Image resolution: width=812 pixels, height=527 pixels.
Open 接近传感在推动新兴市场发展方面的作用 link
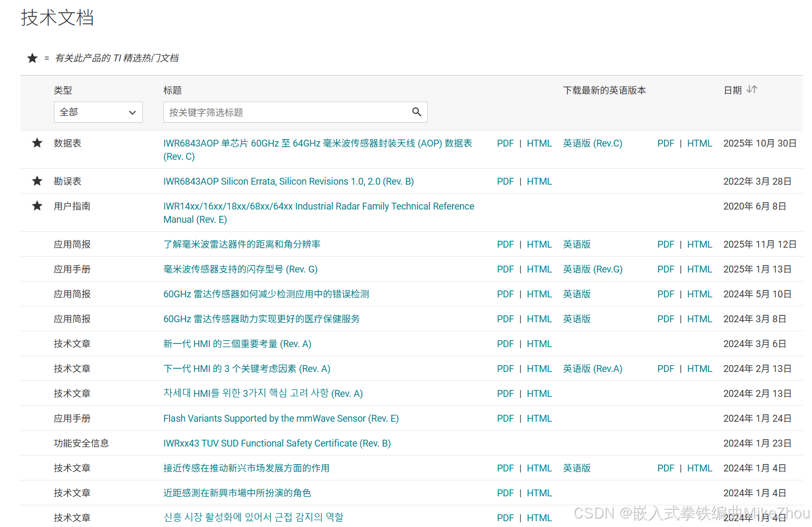tap(246, 468)
